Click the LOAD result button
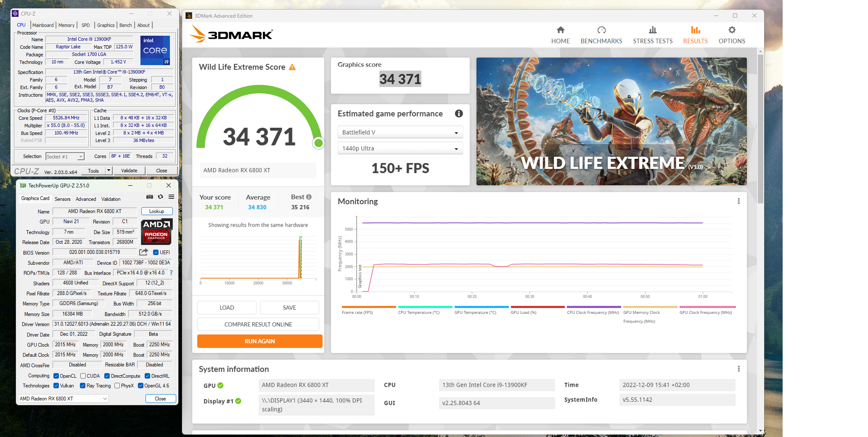 point(227,308)
